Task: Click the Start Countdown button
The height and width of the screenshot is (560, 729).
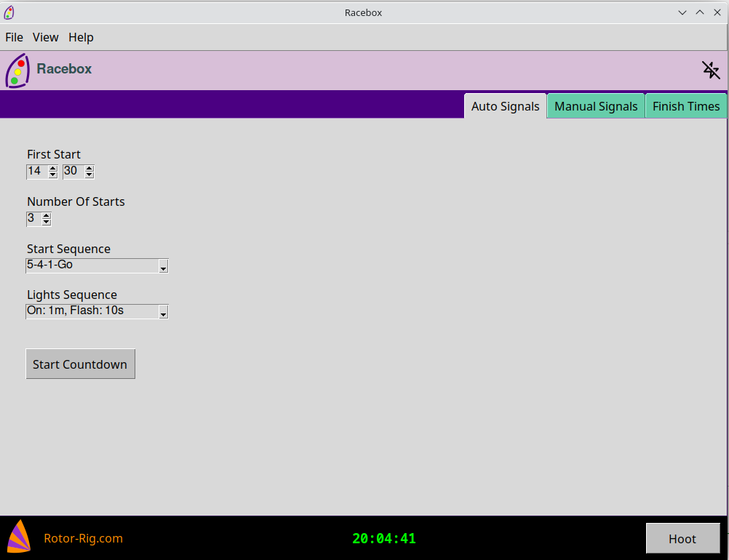Action: 81,364
